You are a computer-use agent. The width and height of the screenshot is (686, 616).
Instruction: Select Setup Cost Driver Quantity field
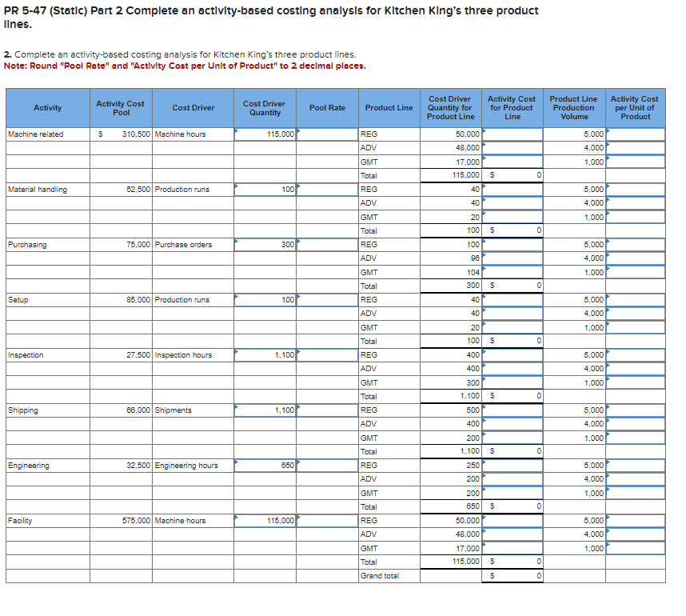pyautogui.click(x=265, y=300)
